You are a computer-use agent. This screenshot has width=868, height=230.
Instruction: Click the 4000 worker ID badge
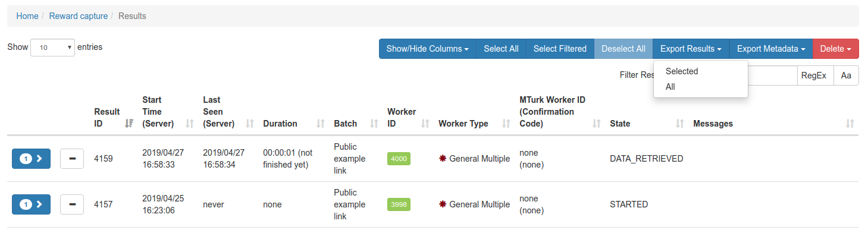pos(399,159)
